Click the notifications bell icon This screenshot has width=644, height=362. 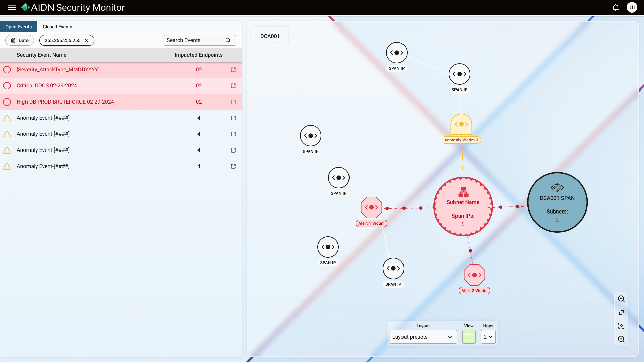tap(616, 7)
